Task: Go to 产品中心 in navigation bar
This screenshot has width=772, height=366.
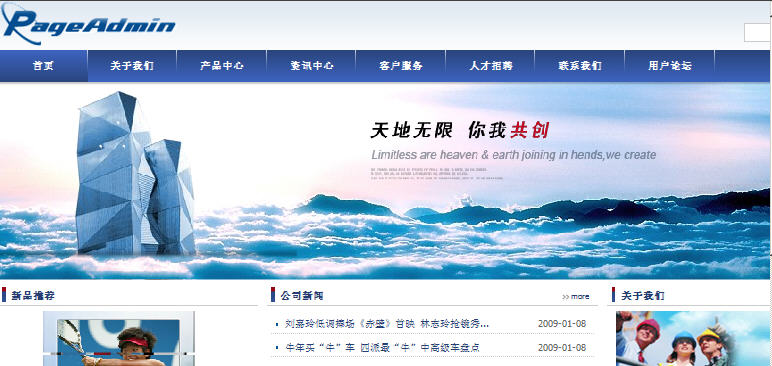Action: [222, 66]
